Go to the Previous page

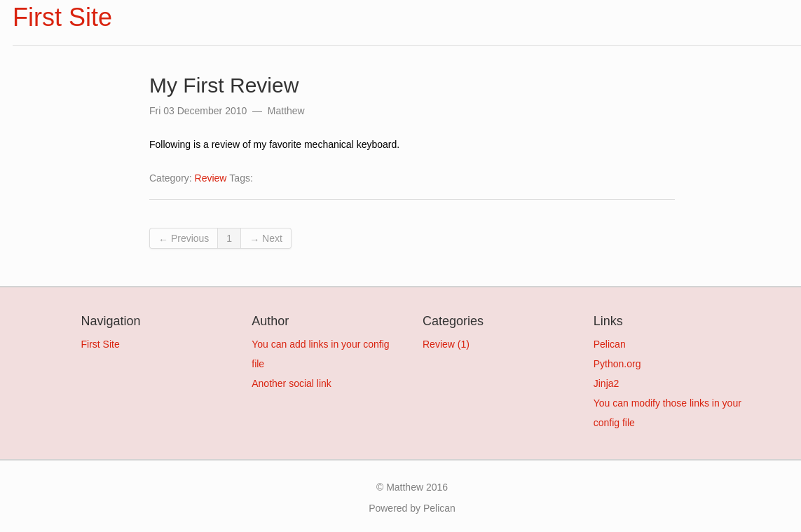tap(184, 238)
